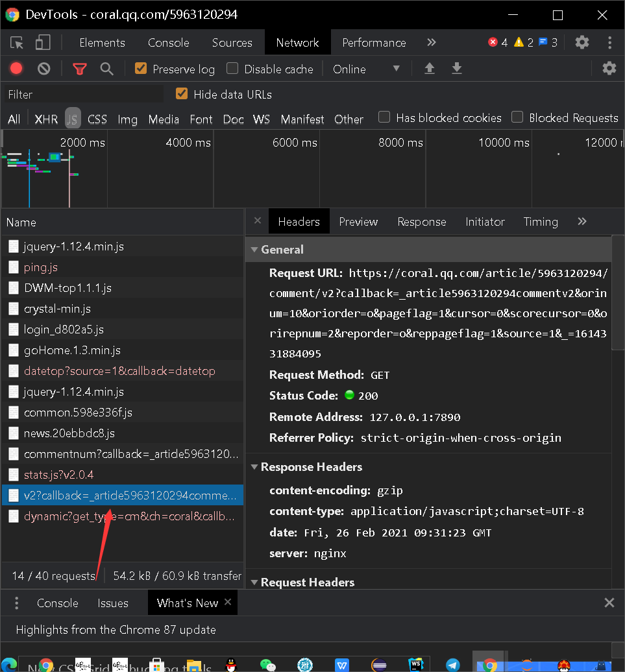Check Has blocked cookies

click(384, 117)
